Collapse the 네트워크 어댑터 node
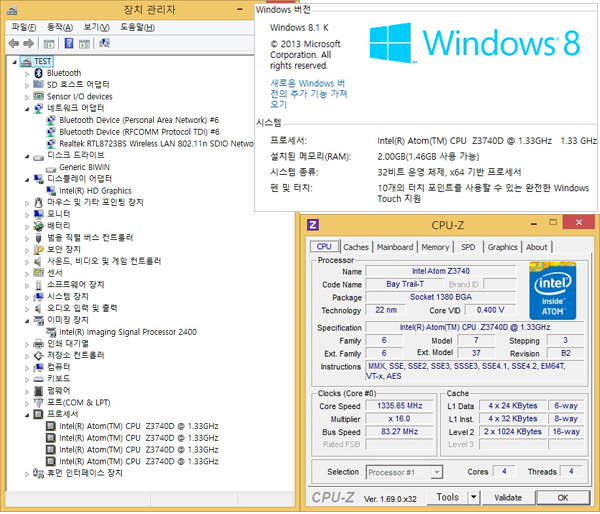The height and width of the screenshot is (514, 600). click(27, 109)
